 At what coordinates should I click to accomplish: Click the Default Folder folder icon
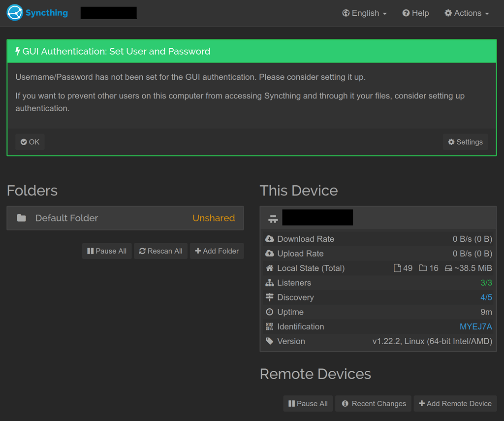point(22,218)
